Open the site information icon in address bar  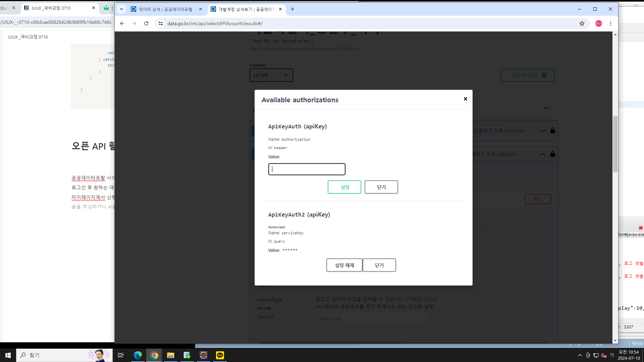point(161,23)
